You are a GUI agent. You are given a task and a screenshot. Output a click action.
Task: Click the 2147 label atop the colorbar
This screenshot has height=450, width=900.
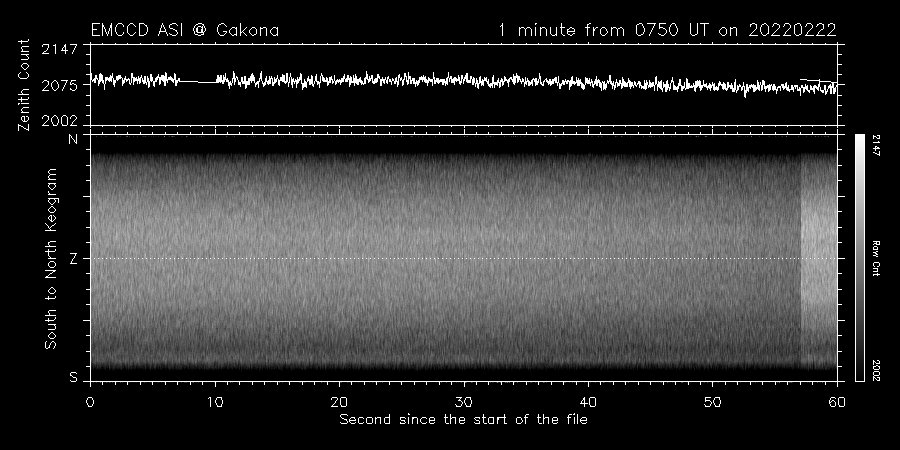point(875,146)
